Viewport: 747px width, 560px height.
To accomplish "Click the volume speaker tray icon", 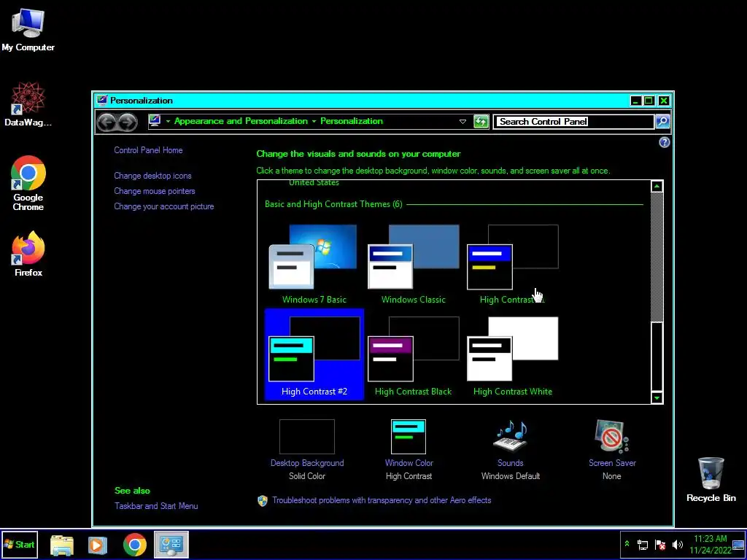I will click(x=677, y=545).
